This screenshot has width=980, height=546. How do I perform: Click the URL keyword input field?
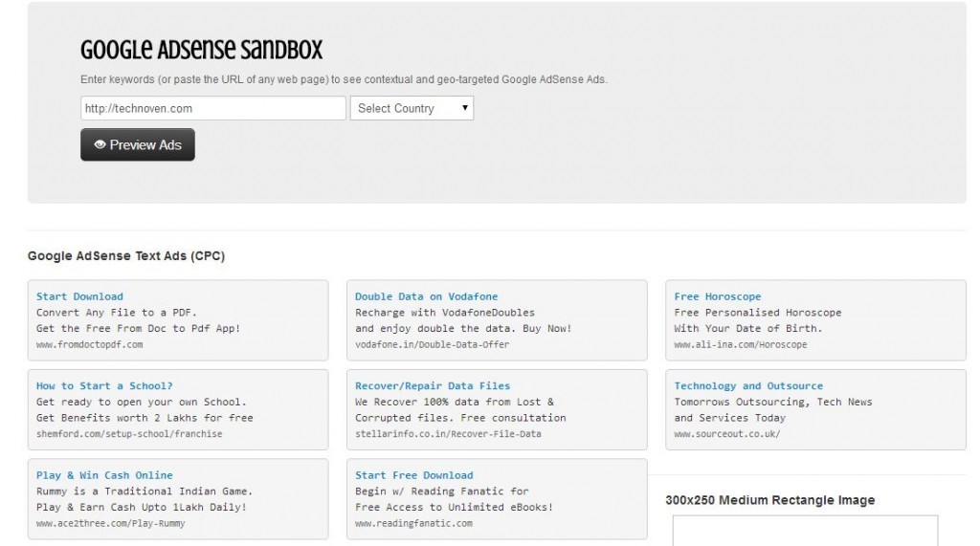coord(212,108)
